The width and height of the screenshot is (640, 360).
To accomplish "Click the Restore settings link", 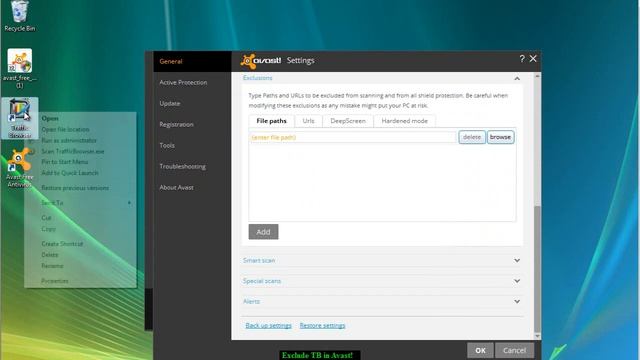I will 322,325.
